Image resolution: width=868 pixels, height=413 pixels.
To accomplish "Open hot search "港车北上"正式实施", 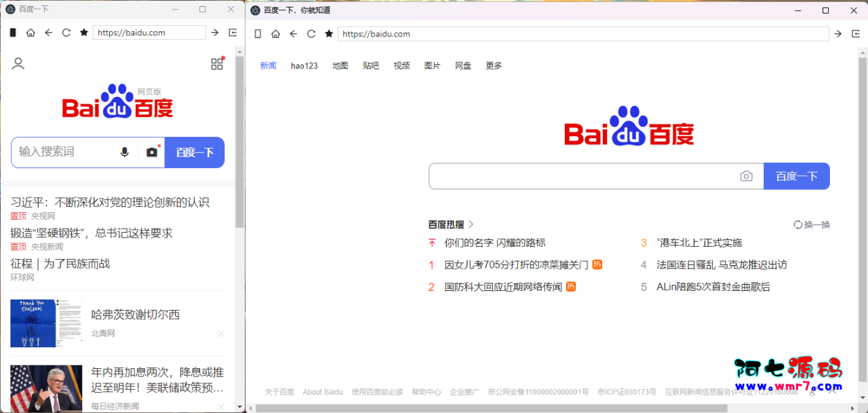I will point(699,243).
